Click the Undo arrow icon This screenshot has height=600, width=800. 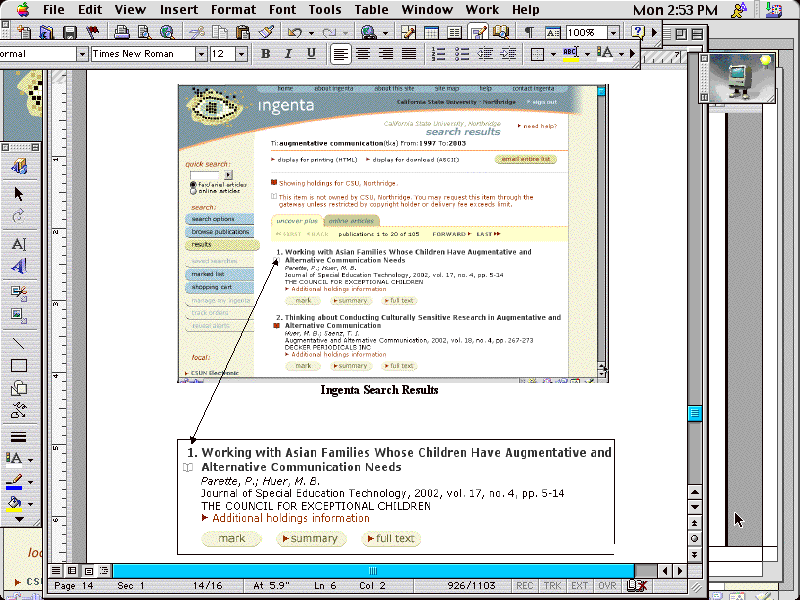[294, 33]
